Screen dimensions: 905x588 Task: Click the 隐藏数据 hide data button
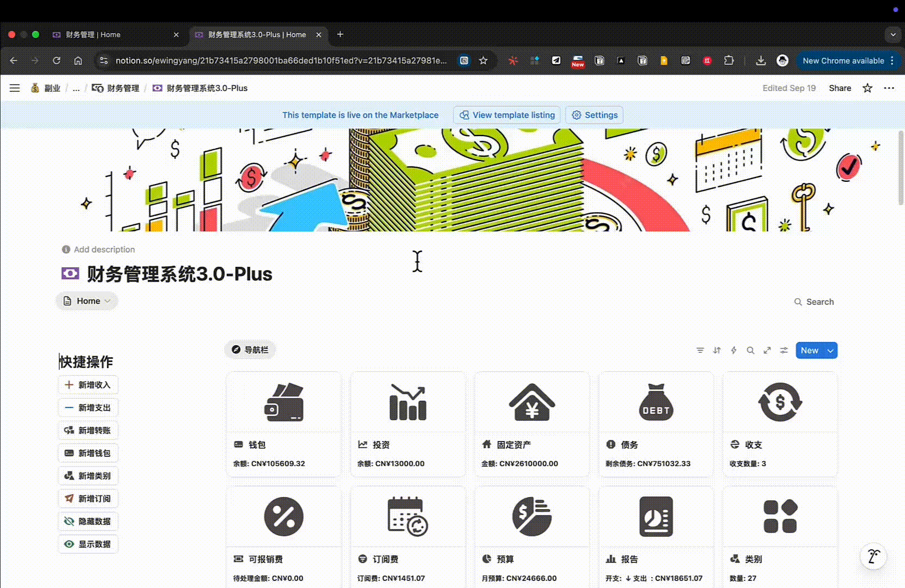[x=88, y=522]
